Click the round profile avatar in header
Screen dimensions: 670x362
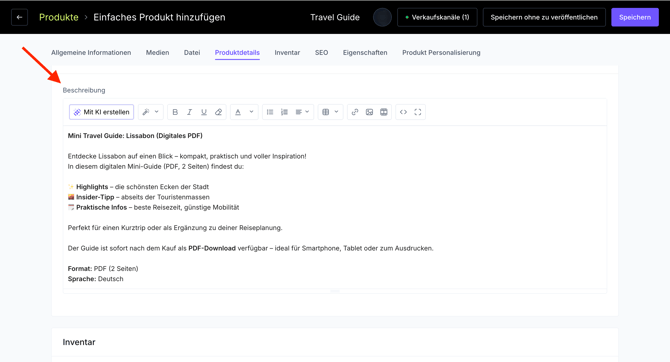coord(382,18)
